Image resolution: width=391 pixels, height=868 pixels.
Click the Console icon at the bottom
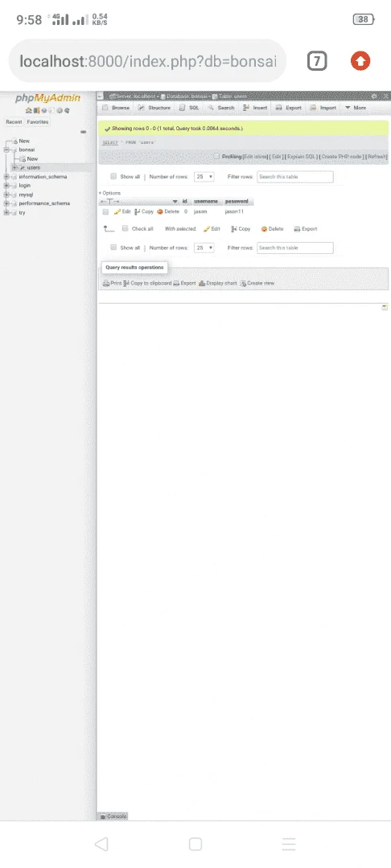[x=102, y=817]
